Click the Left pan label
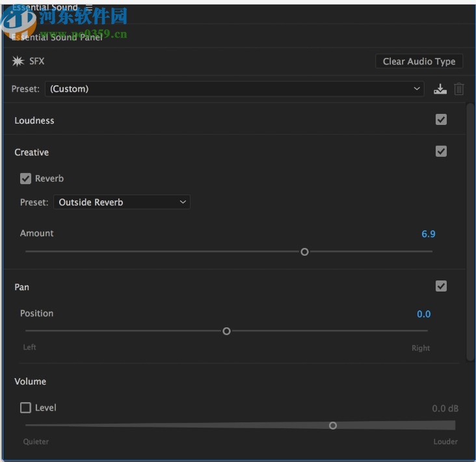The image size is (476, 462). click(x=29, y=347)
